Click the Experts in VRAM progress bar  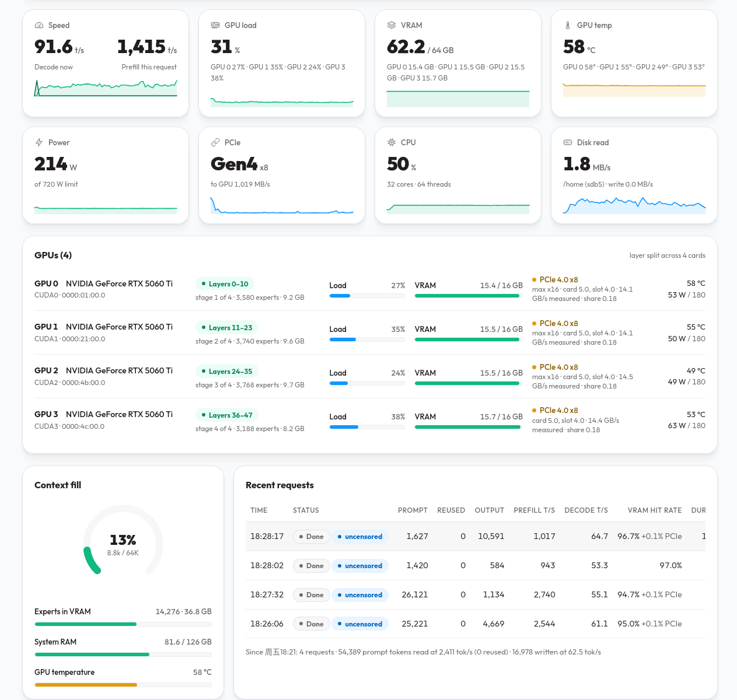(x=123, y=624)
